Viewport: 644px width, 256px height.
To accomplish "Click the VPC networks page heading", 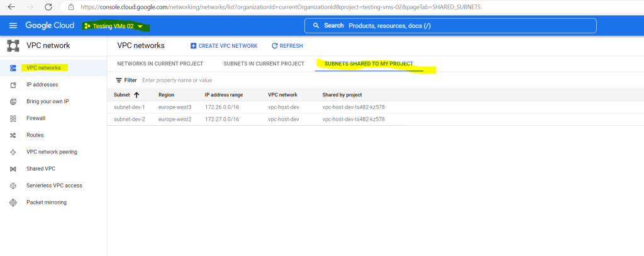I will 141,46.
